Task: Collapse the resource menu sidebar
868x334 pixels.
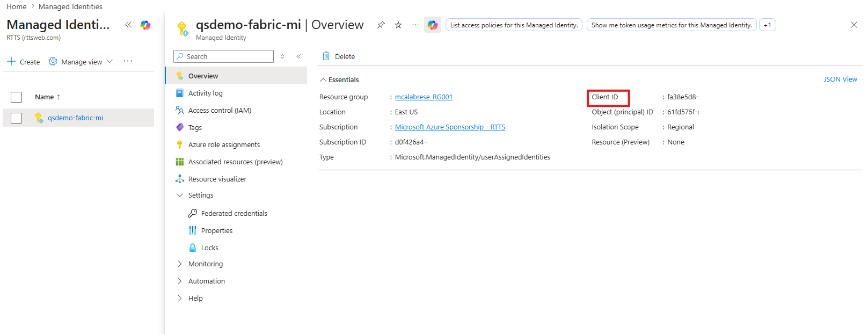Action: click(x=298, y=56)
